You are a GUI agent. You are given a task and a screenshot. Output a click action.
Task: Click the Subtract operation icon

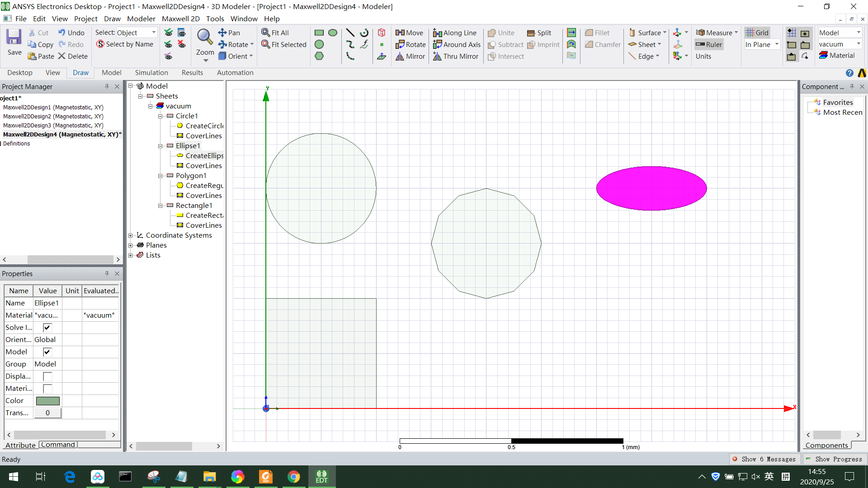(505, 44)
